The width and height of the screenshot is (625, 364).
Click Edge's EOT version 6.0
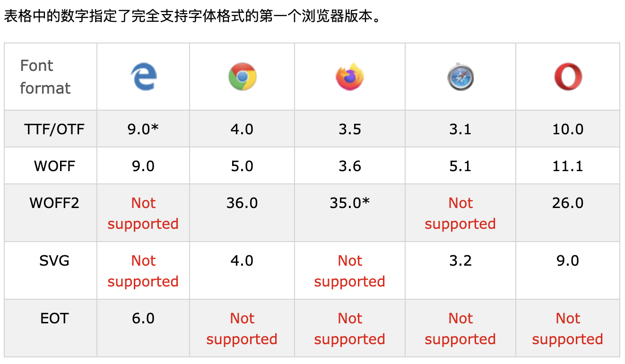click(143, 318)
